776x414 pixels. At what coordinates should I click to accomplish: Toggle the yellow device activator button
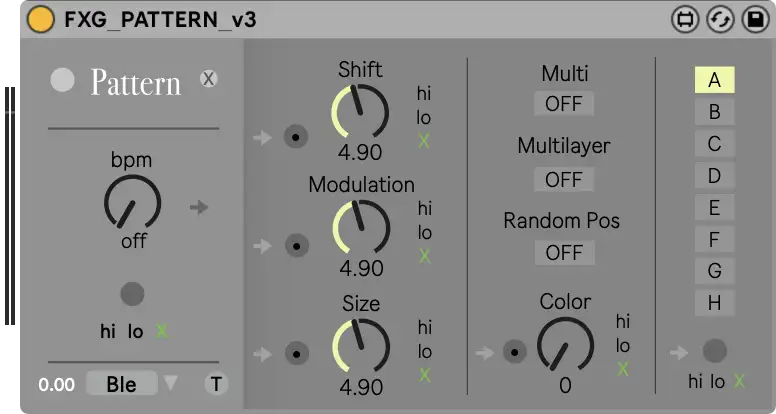[x=41, y=20]
